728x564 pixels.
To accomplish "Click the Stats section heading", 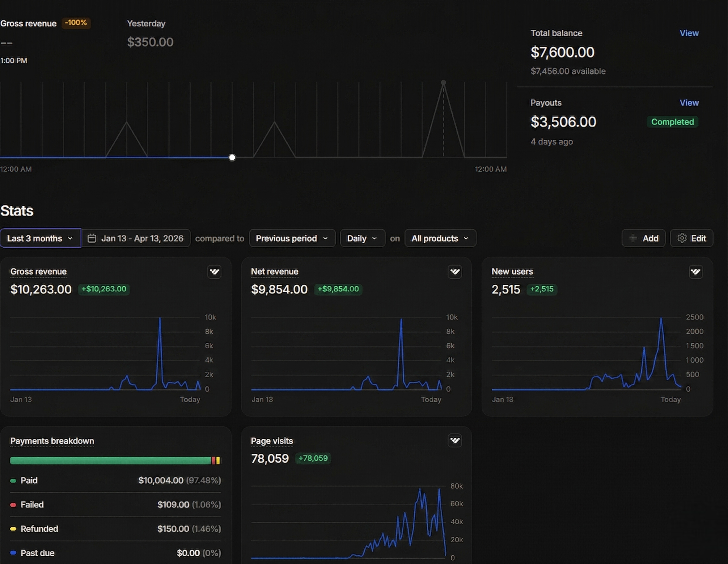I will click(x=17, y=211).
